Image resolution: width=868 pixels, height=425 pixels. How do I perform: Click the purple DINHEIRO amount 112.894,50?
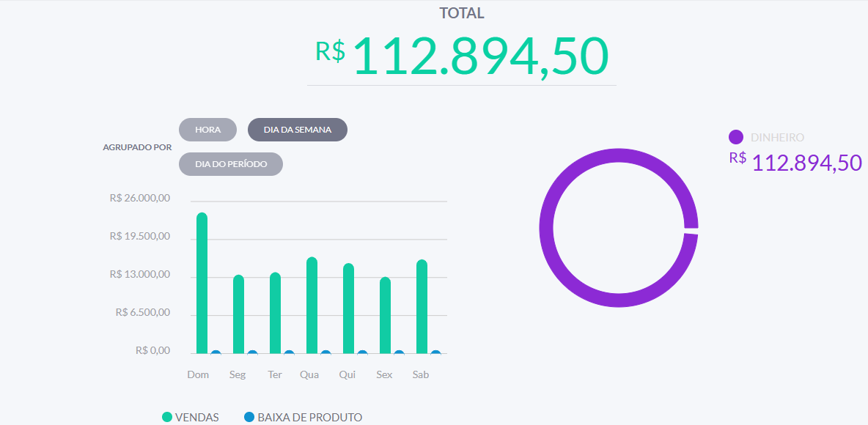coord(806,163)
